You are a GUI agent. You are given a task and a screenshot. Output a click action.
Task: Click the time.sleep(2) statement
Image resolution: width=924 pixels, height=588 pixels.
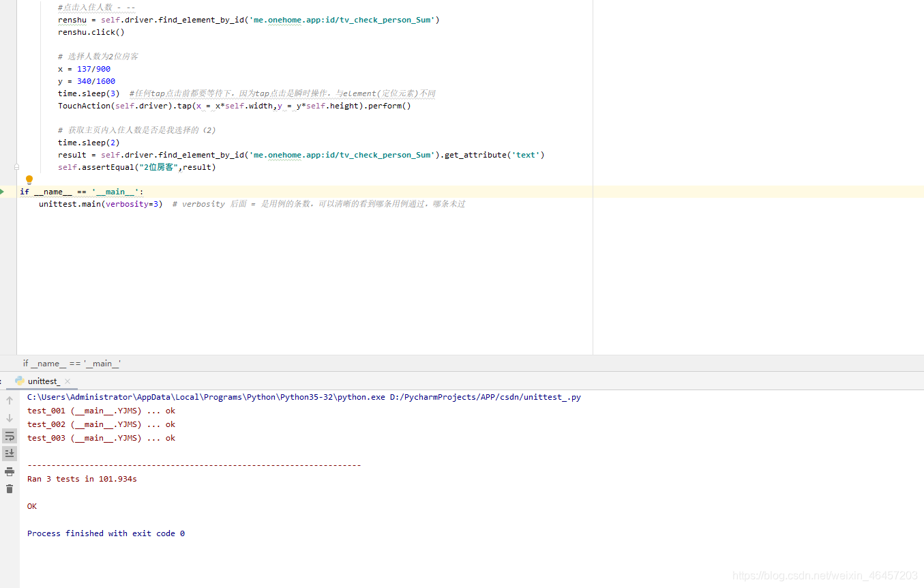coord(89,143)
